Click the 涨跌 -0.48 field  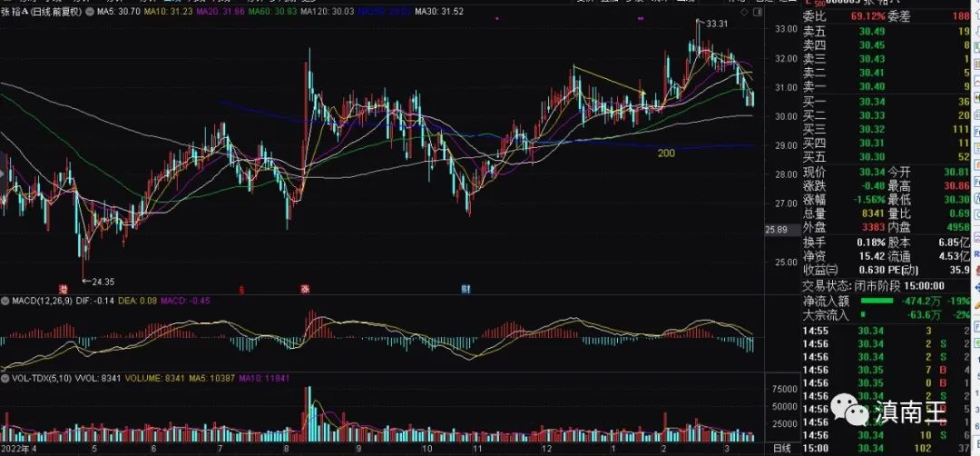pos(844,186)
